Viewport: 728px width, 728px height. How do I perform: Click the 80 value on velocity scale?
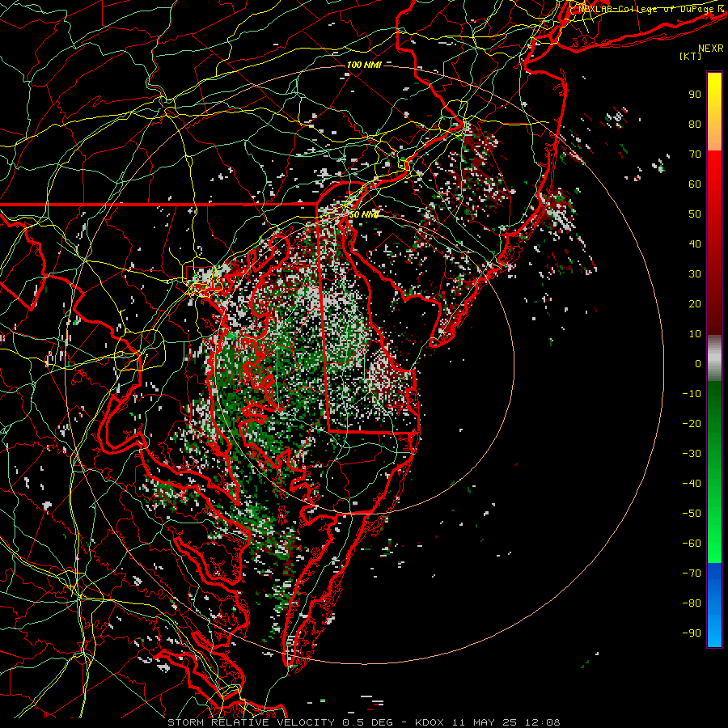[x=695, y=125]
